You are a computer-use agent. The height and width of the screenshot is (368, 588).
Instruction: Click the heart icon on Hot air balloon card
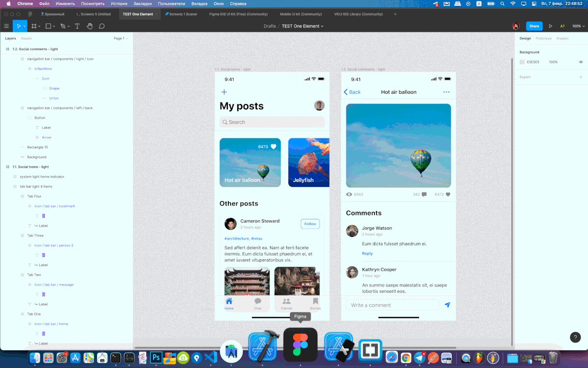click(273, 146)
